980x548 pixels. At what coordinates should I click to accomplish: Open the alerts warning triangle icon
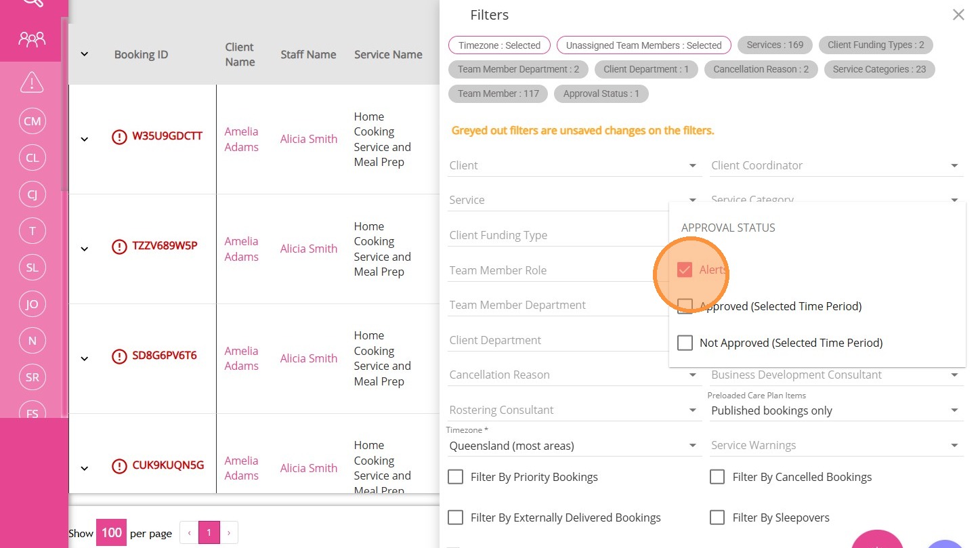pyautogui.click(x=32, y=82)
